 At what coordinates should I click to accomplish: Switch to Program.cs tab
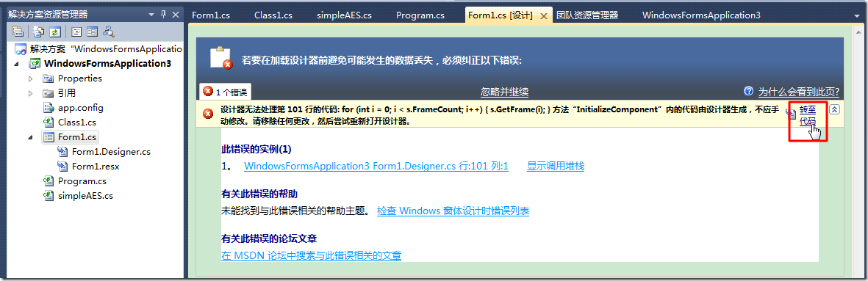(x=420, y=15)
